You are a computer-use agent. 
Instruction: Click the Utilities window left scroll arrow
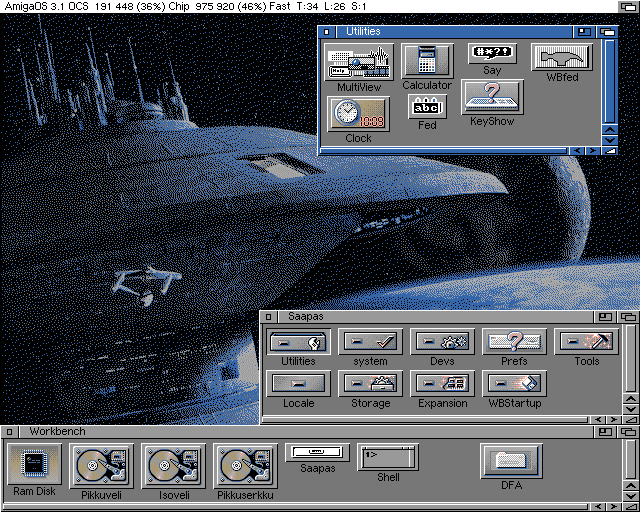pos(576,151)
